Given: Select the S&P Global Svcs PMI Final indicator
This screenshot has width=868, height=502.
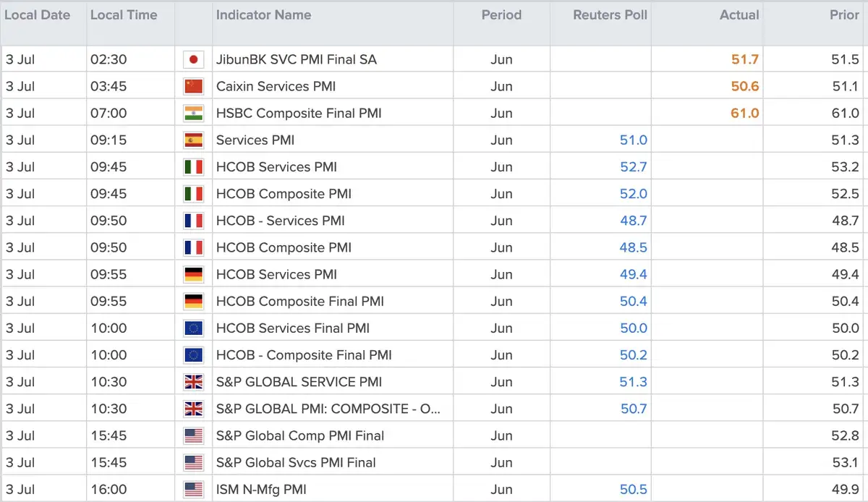Looking at the screenshot, I should (x=296, y=462).
